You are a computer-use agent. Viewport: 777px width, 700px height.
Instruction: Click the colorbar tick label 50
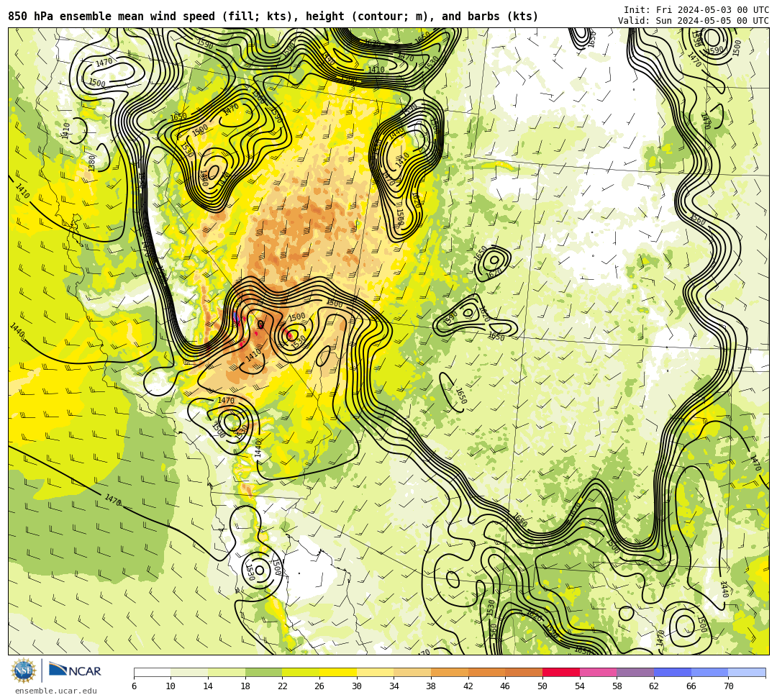[542, 686]
